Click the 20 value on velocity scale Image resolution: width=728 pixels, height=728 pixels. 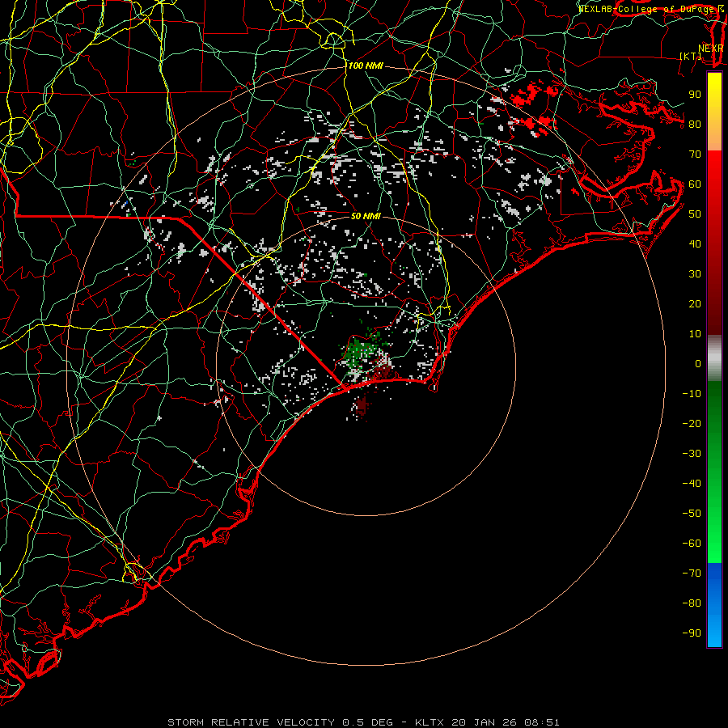pos(695,304)
